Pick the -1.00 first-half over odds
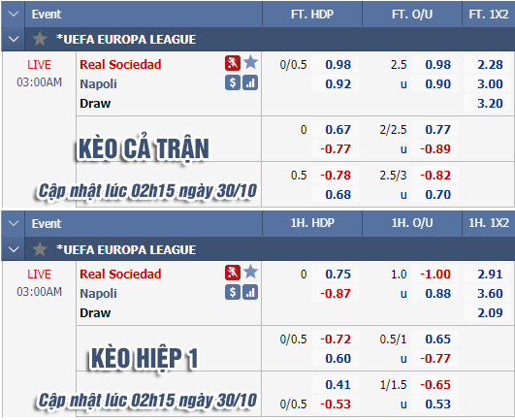This screenshot has height=420, width=515. tap(435, 274)
